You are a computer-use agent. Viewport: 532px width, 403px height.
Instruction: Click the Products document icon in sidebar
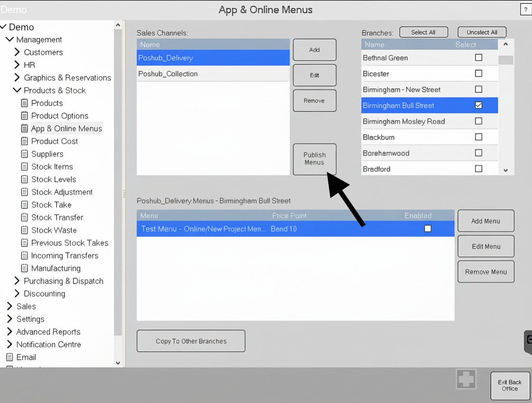(x=24, y=103)
